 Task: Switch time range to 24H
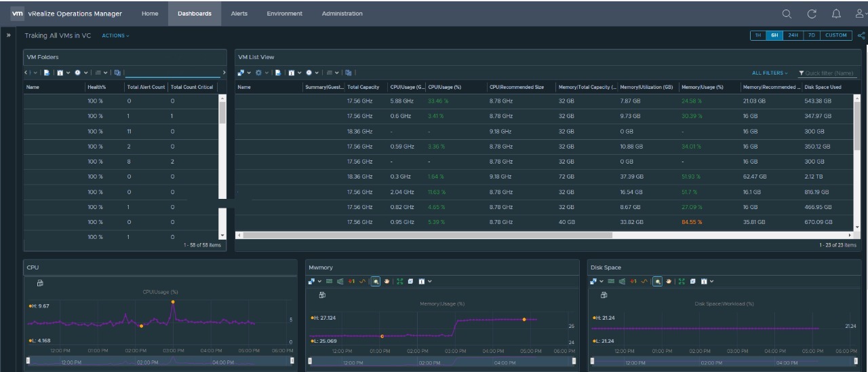pyautogui.click(x=792, y=35)
